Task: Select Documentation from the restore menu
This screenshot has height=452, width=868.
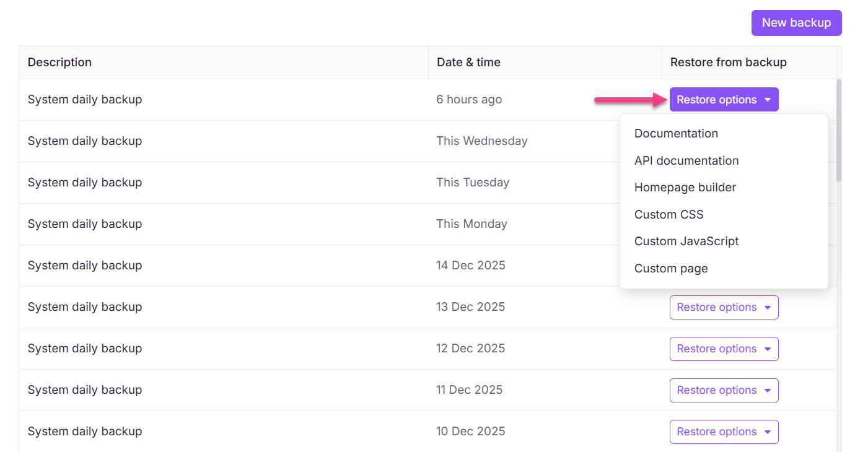Action: click(676, 133)
